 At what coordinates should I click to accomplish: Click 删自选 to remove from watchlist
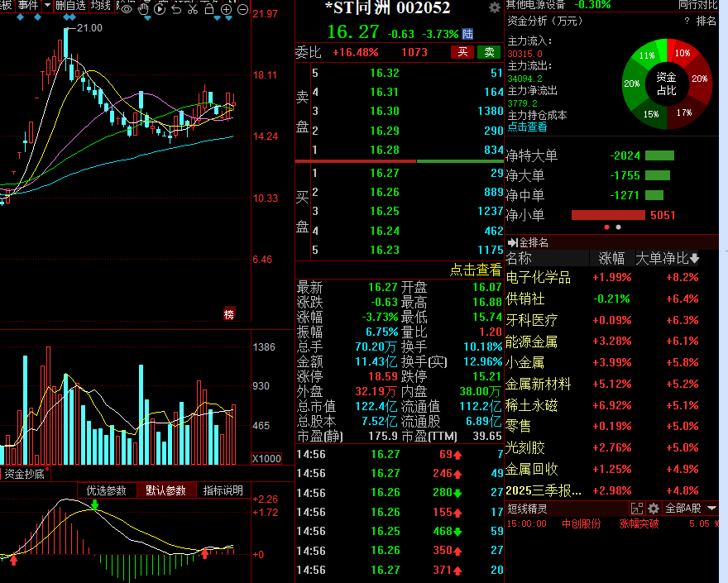[x=70, y=6]
